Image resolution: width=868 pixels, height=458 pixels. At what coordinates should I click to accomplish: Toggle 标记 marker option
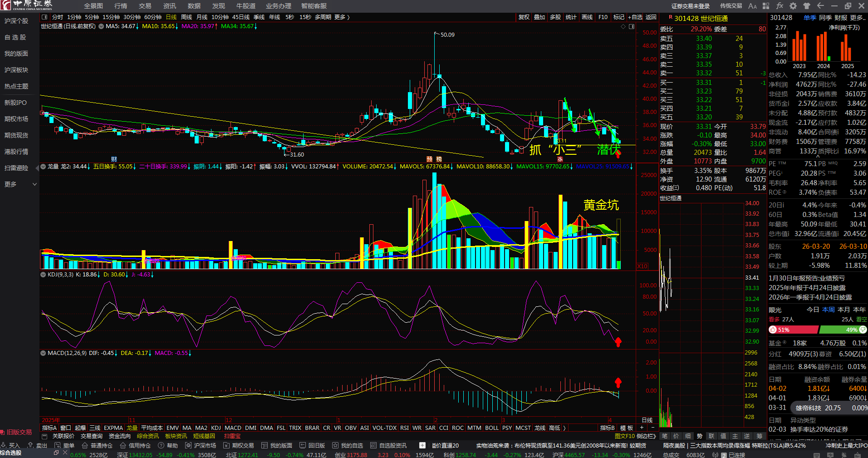[x=618, y=17]
